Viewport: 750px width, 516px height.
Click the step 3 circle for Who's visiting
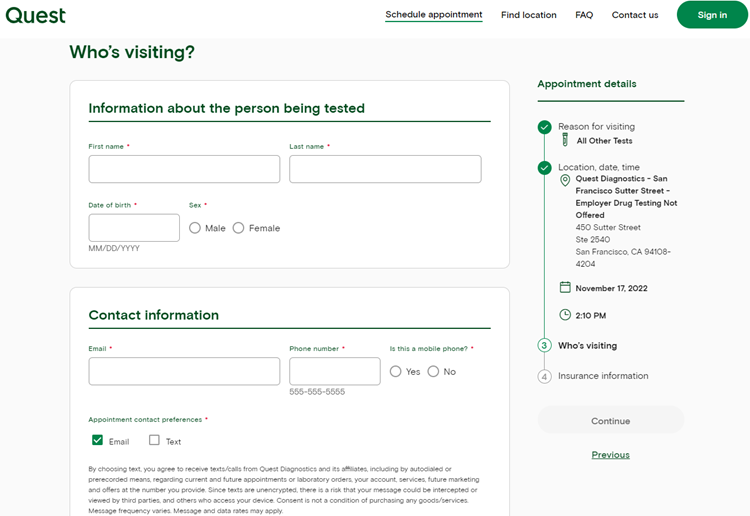coord(544,346)
